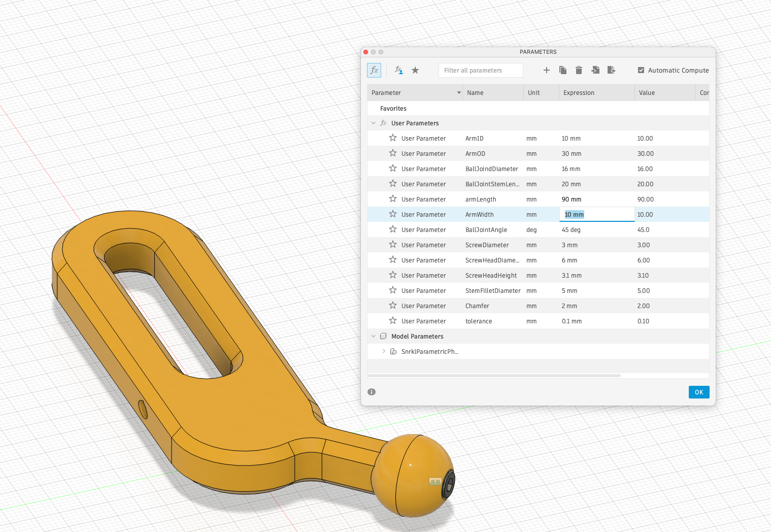Click the fx icon beside User Parameters
The height and width of the screenshot is (532, 771).
tap(383, 123)
